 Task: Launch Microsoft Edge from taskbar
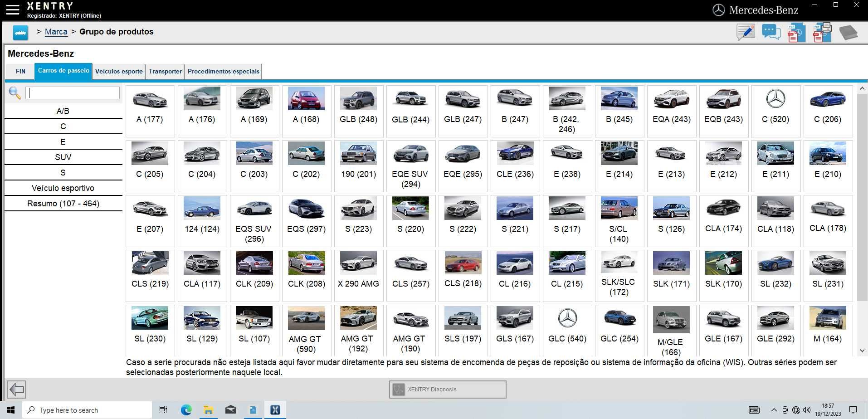point(186,410)
